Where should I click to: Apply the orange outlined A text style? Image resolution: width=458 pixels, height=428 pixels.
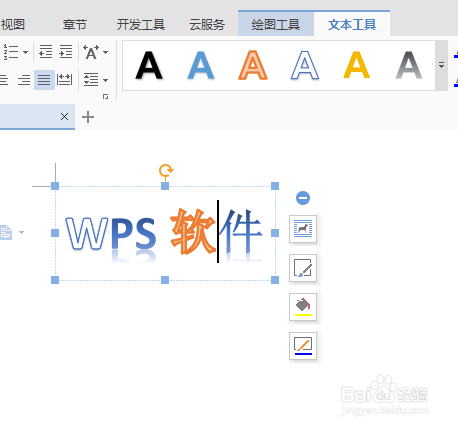coord(253,65)
